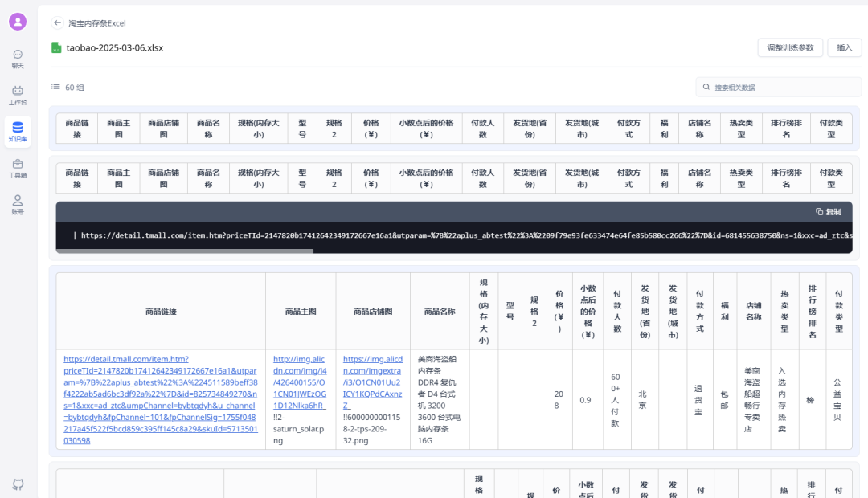This screenshot has height=498, width=868.
Task: Click the 0.9 decimal price cell
Action: [586, 399]
